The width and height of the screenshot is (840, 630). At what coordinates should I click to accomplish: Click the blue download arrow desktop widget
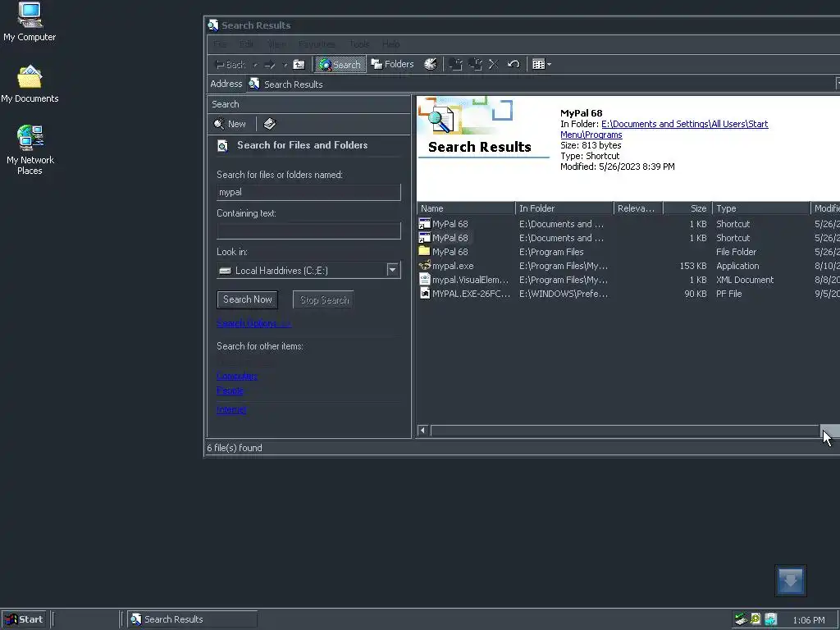tap(790, 580)
